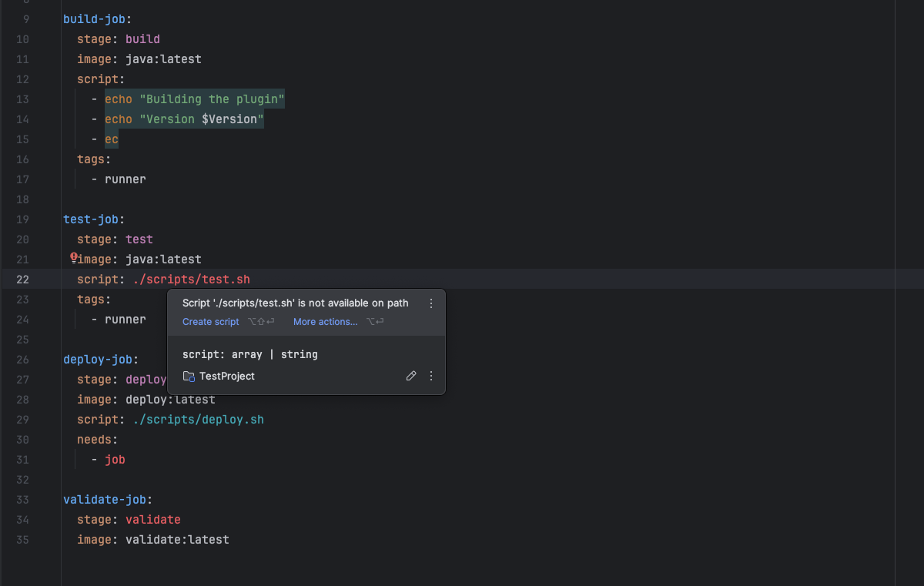
Task: Click the incomplete 'ec' command on line 15
Action: tap(112, 139)
